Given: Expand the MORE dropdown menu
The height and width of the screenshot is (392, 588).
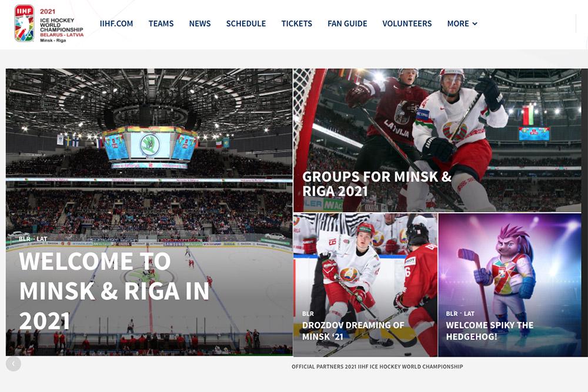Looking at the screenshot, I should pyautogui.click(x=462, y=24).
